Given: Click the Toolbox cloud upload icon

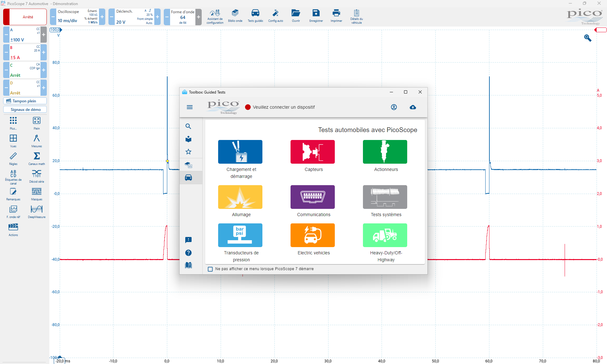Looking at the screenshot, I should pos(413,107).
